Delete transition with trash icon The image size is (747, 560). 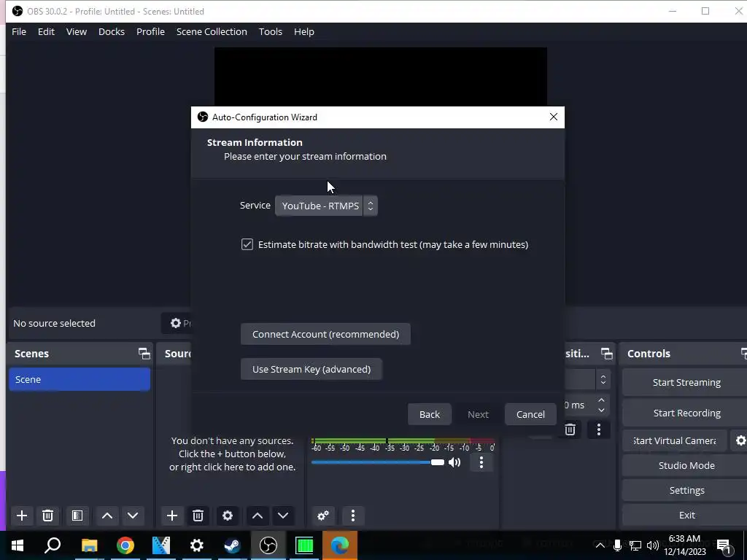(570, 429)
